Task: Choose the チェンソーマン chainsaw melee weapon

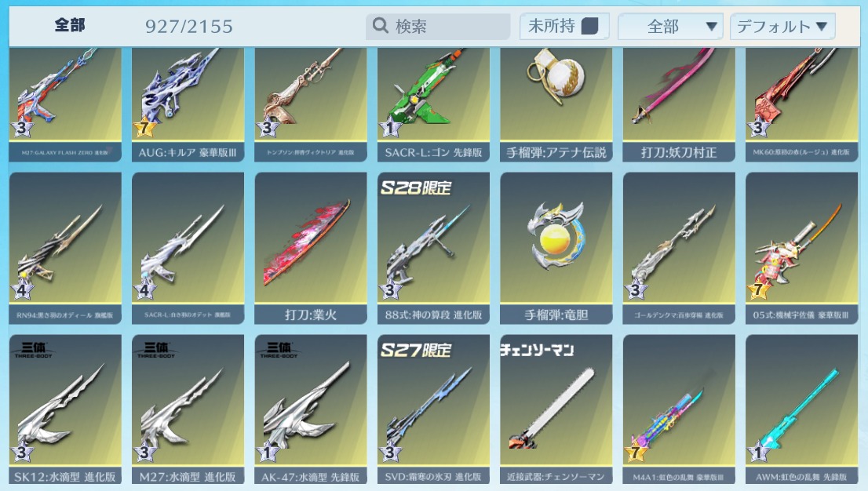Action: pos(556,409)
